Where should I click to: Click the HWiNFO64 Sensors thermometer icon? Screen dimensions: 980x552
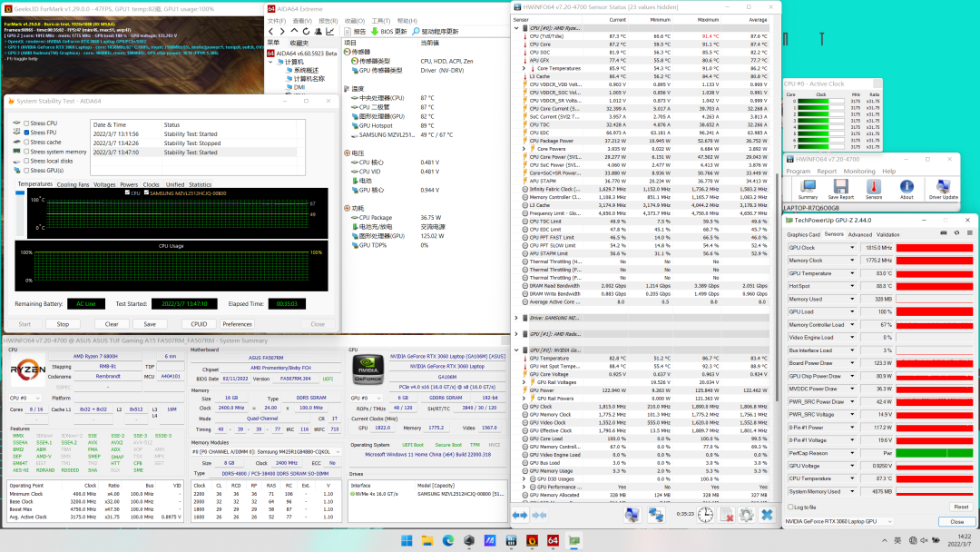click(x=874, y=190)
